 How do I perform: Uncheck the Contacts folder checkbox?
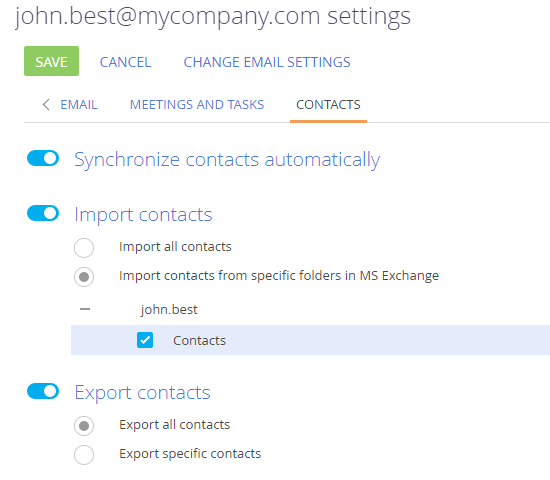tap(145, 340)
